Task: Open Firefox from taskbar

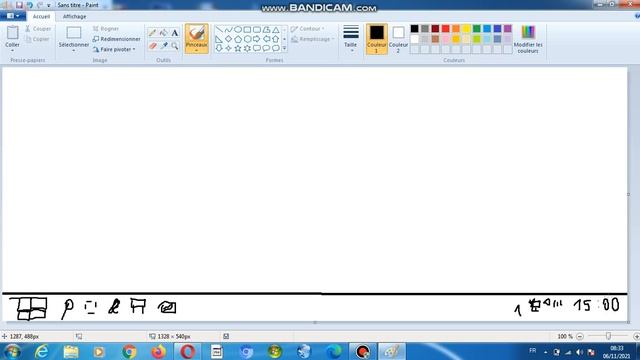Action: [158, 351]
